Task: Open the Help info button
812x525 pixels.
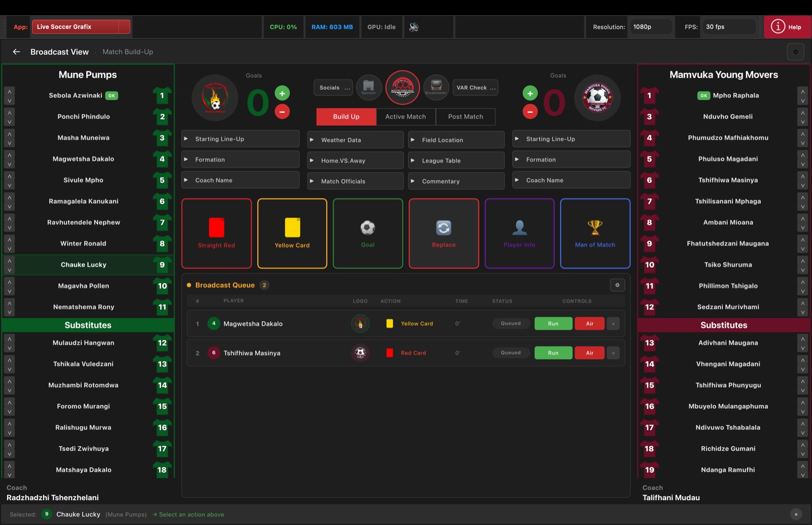Action: pyautogui.click(x=787, y=27)
